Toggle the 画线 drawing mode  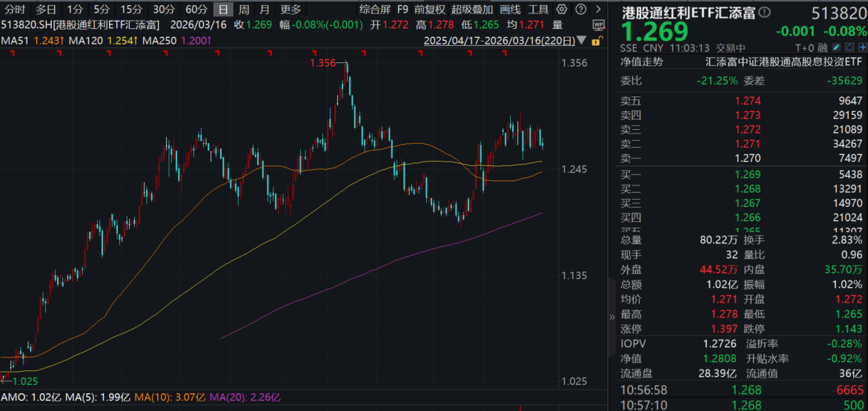(510, 10)
